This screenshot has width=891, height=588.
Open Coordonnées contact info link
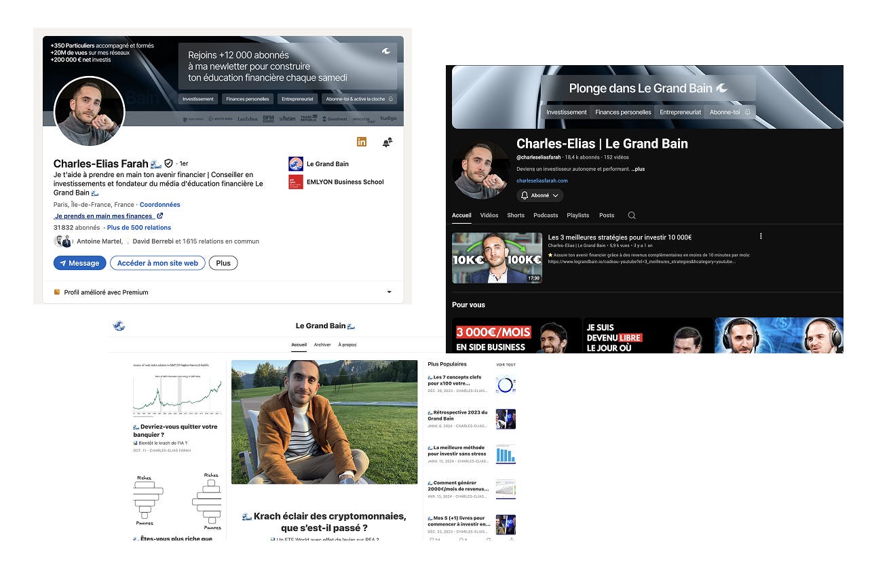(160, 205)
